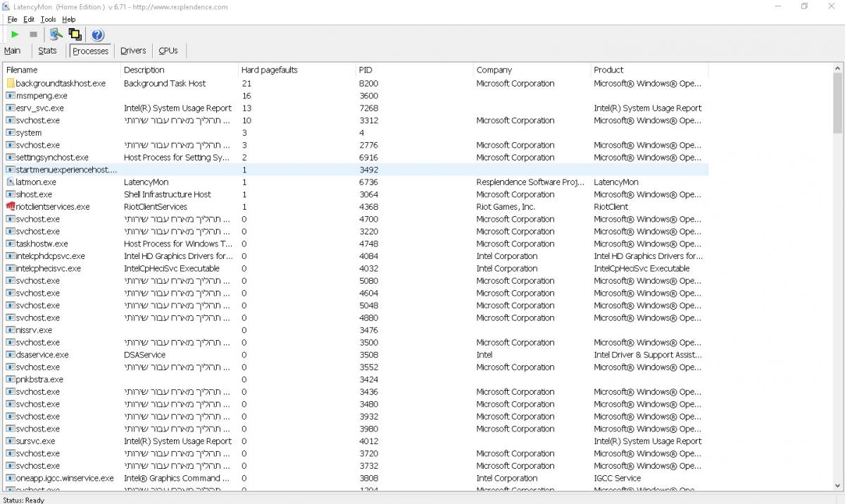Open the File menu

(12, 20)
